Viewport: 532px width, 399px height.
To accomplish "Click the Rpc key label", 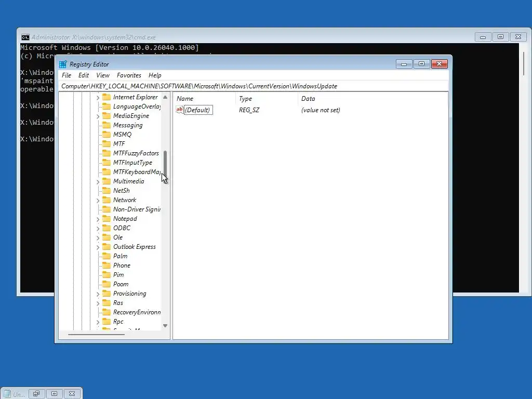I will pos(118,322).
